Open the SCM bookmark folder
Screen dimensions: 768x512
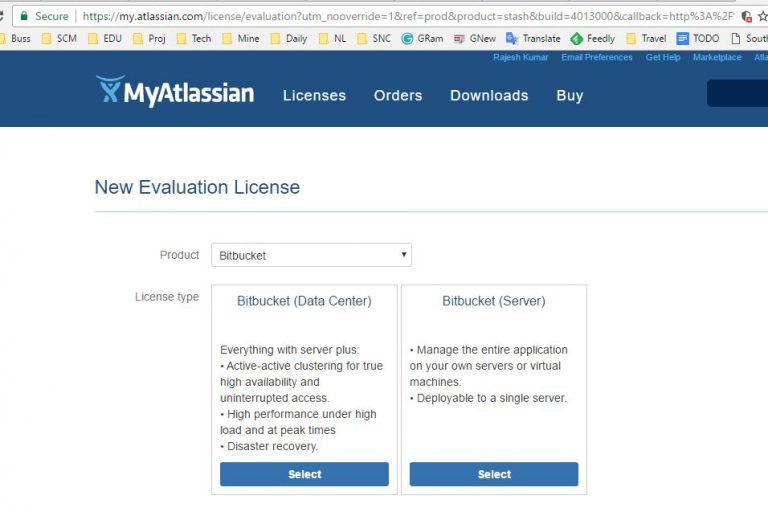tap(60, 38)
